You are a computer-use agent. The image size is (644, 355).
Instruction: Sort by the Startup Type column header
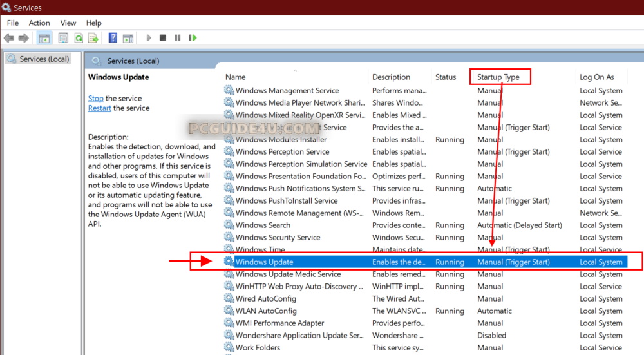click(x=498, y=77)
